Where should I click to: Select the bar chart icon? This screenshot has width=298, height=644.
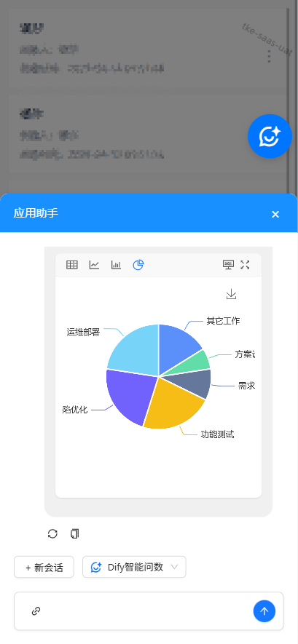coord(116,265)
